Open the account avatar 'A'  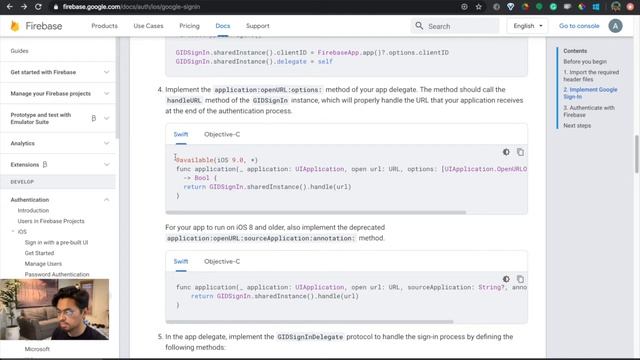[615, 26]
